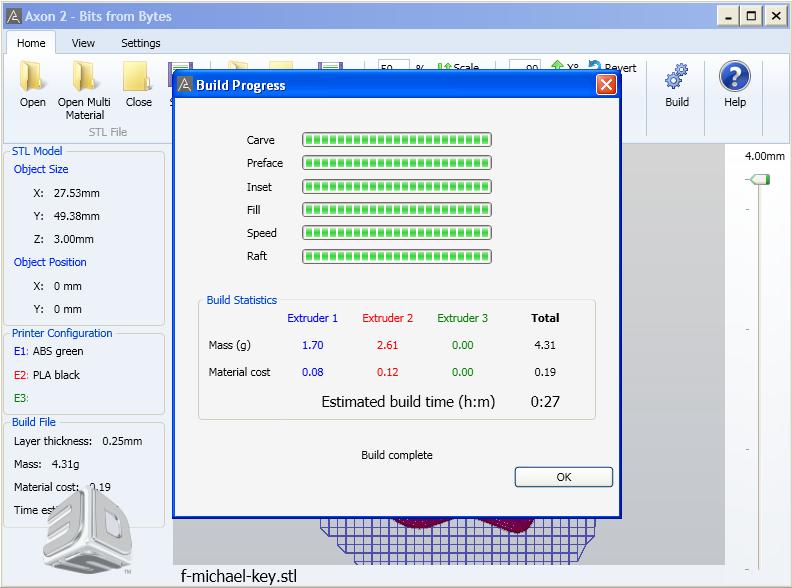Screen dimensions: 792x588
Task: Open Help with the question mark icon
Action: point(734,76)
